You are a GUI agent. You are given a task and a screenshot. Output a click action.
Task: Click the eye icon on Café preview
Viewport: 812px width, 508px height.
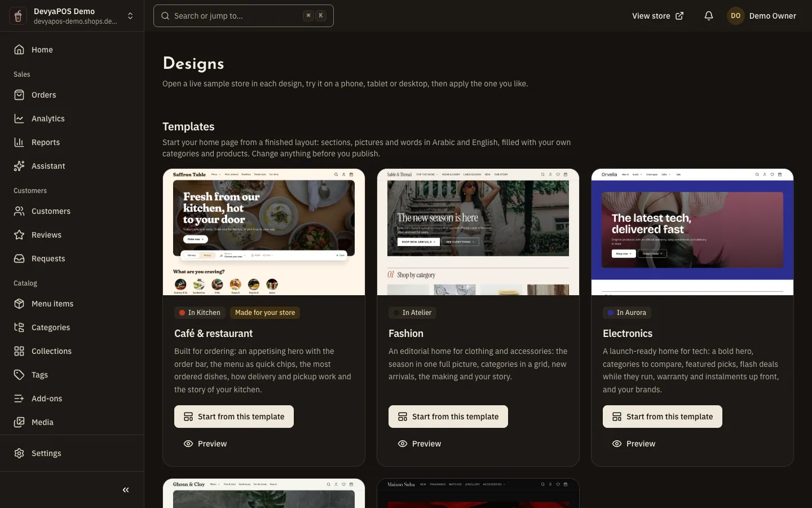(188, 444)
